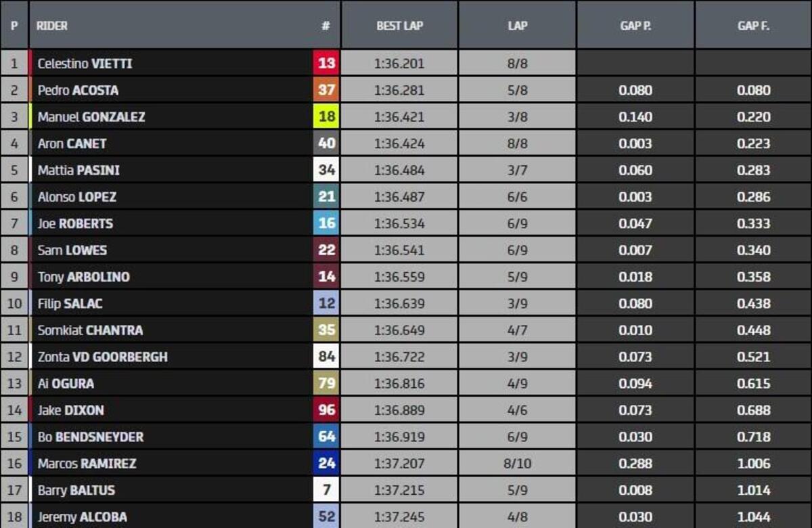
Task: Select the GAP F. column header
Action: pos(753,26)
